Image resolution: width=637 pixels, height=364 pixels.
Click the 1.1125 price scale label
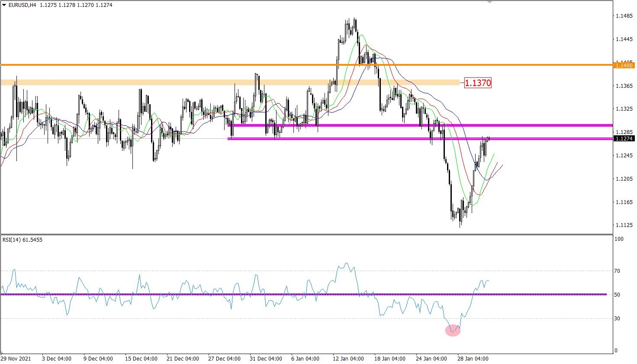(624, 225)
